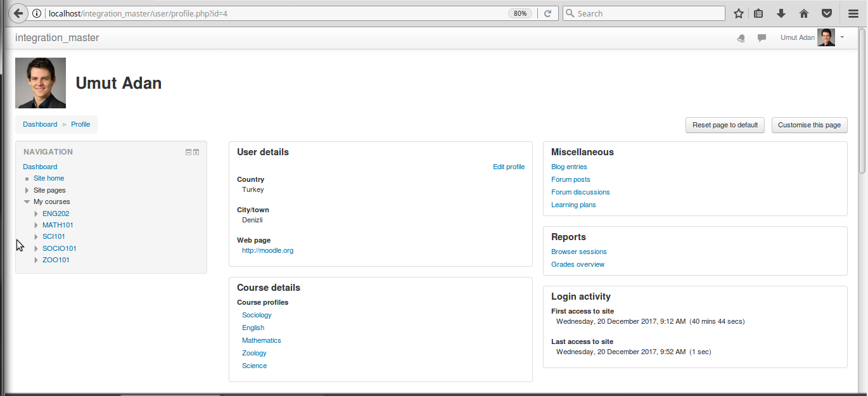
Task: Click the browser back arrow button
Action: 18,13
